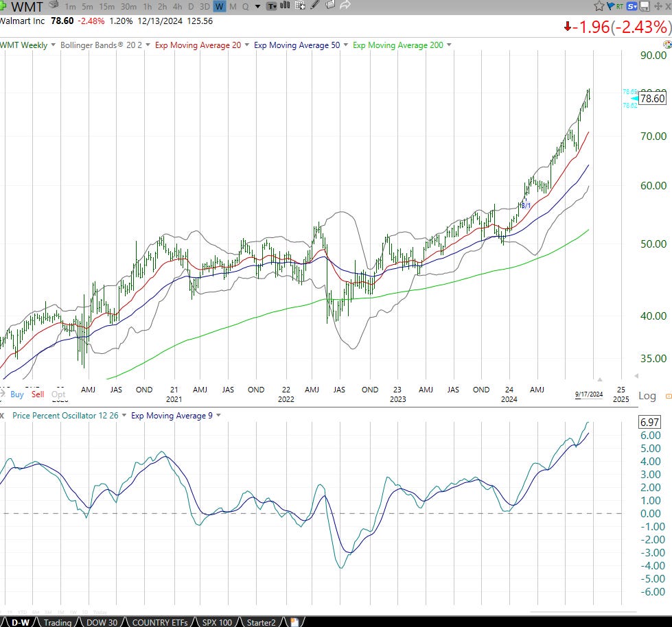
Task: Open the blue S dropdown icon
Action: [x=632, y=6]
